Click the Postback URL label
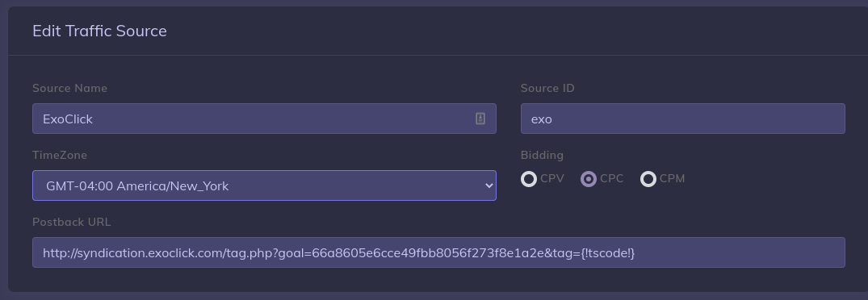 71,222
